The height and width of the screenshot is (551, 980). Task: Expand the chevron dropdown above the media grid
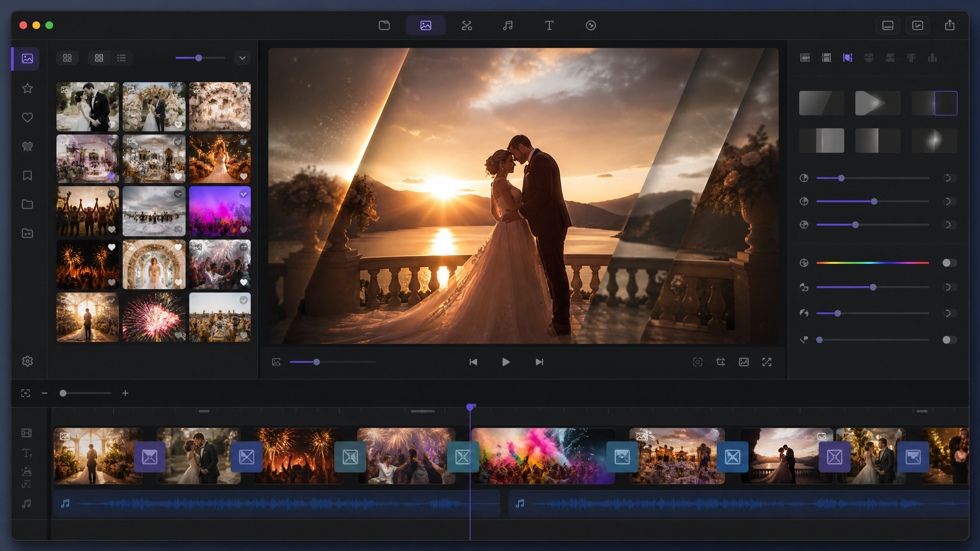click(x=242, y=58)
